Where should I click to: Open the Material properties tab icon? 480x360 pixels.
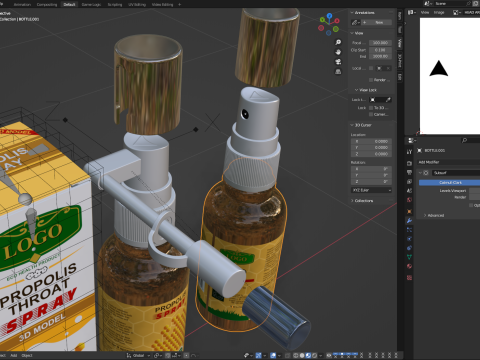pos(409,266)
